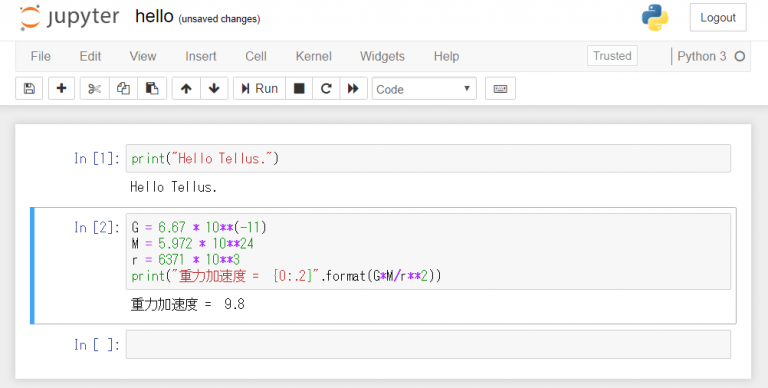Rename the notebook title hello
This screenshot has width=768, height=388.
pyautogui.click(x=154, y=16)
